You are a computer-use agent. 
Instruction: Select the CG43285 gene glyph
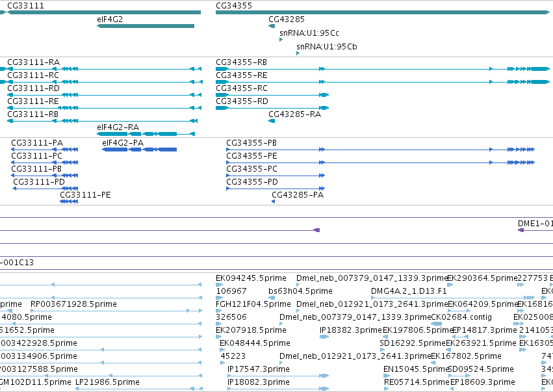point(272,26)
